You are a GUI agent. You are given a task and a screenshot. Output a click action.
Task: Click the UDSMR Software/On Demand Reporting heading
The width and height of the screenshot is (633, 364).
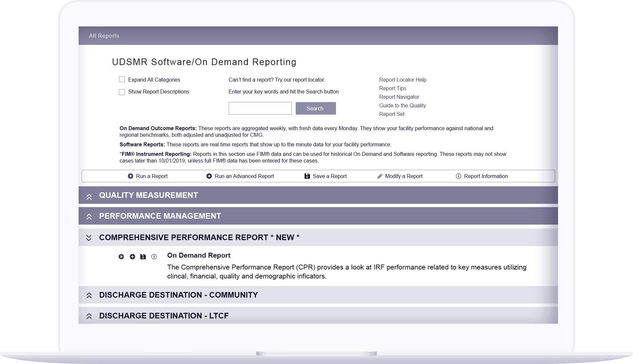click(204, 62)
